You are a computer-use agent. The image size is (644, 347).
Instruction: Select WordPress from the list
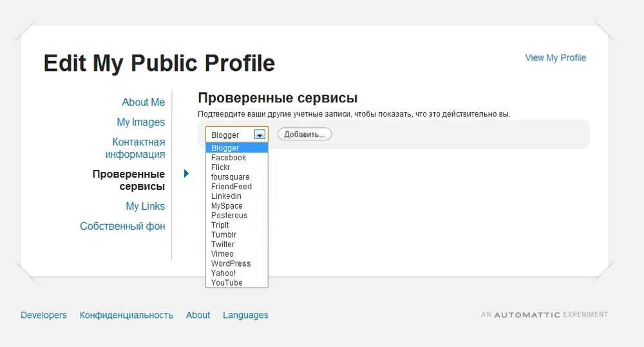click(x=231, y=263)
